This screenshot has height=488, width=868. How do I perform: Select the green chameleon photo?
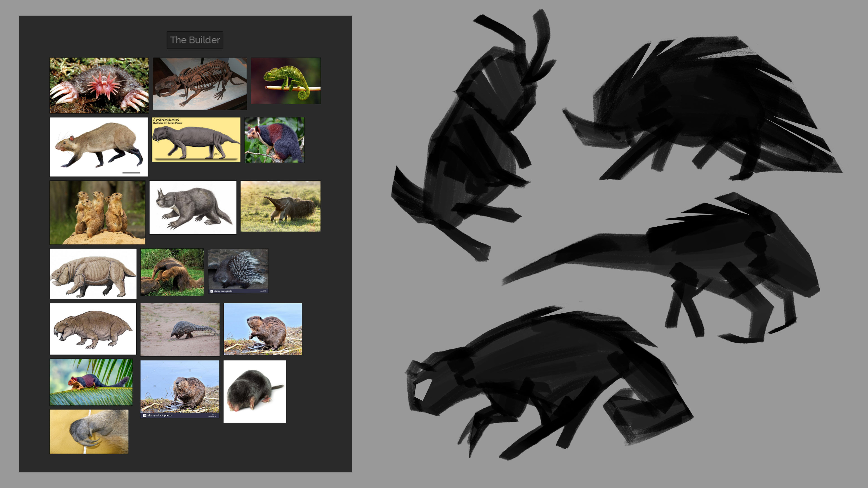(x=286, y=80)
